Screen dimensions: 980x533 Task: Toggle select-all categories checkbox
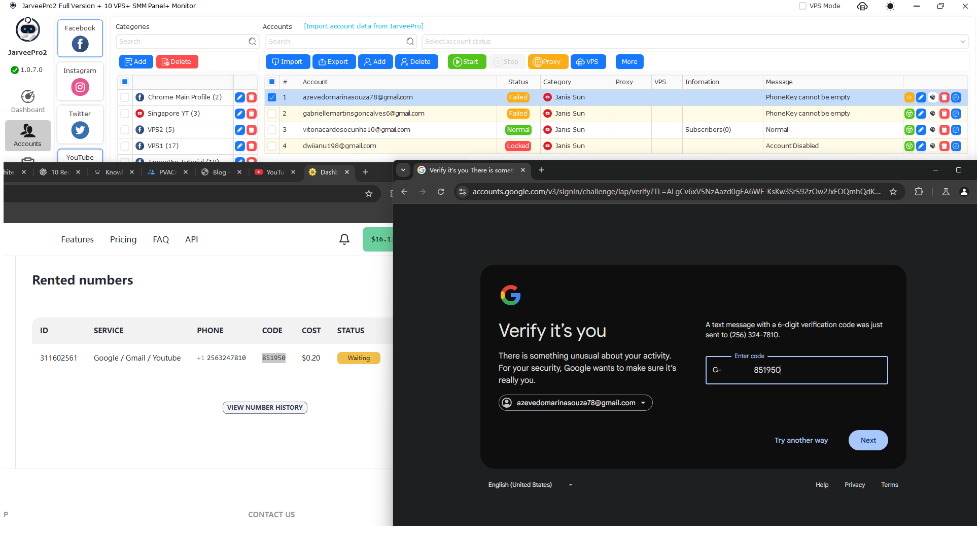click(x=125, y=82)
